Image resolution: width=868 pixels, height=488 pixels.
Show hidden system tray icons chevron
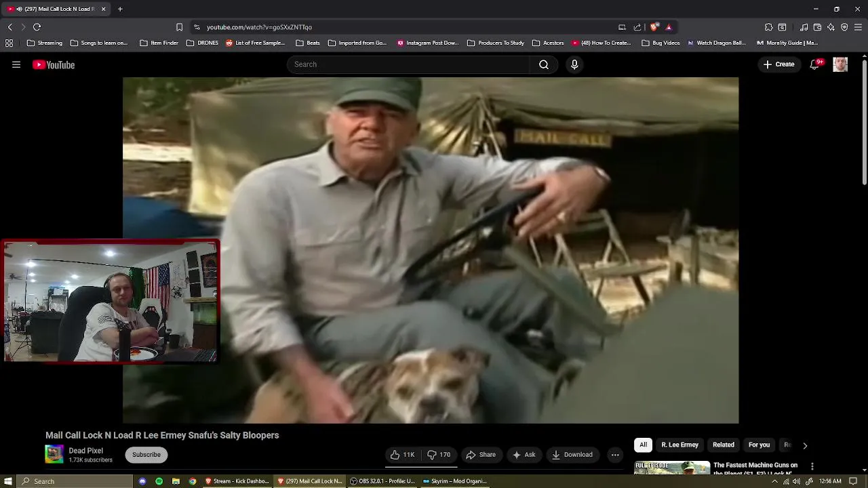pyautogui.click(x=774, y=481)
